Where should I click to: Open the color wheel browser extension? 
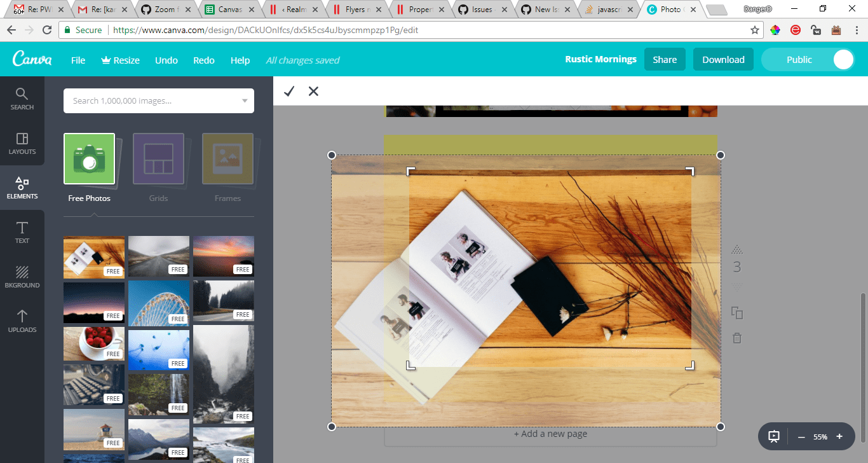[x=775, y=30]
